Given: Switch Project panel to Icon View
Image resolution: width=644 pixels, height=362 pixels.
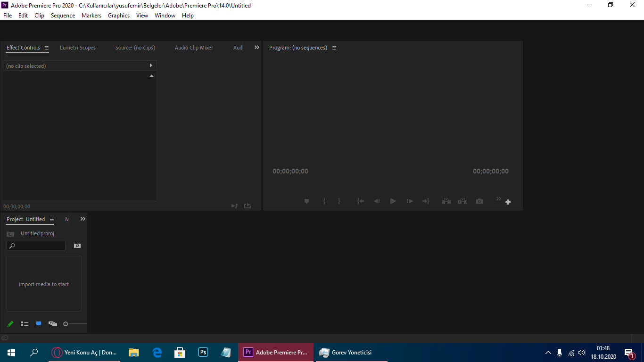Looking at the screenshot, I should (x=39, y=324).
